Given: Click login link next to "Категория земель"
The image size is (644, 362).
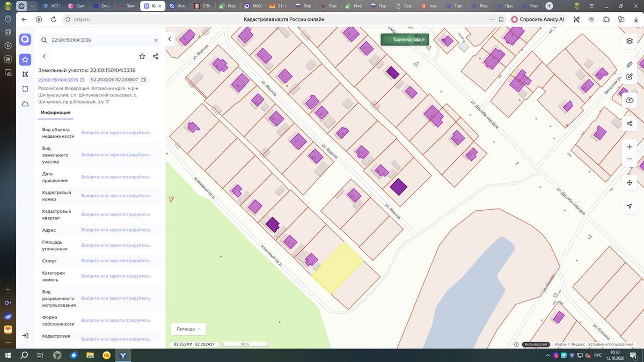Looking at the screenshot, I should click(116, 276).
